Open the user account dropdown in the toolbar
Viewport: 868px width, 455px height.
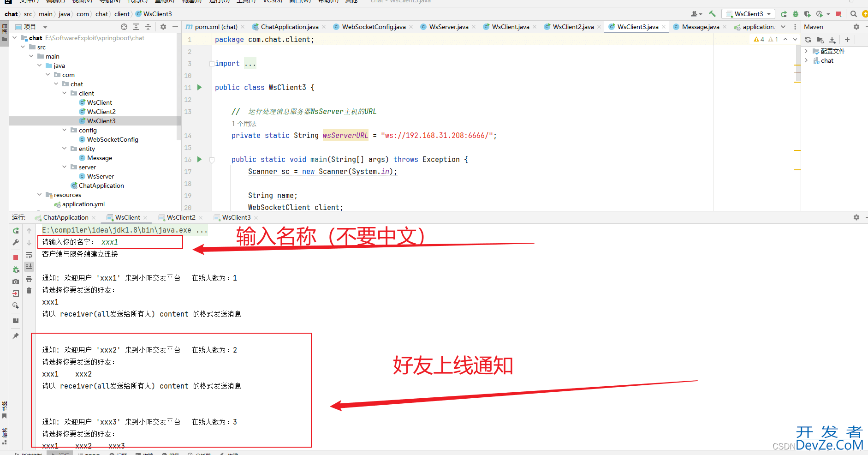tap(696, 14)
